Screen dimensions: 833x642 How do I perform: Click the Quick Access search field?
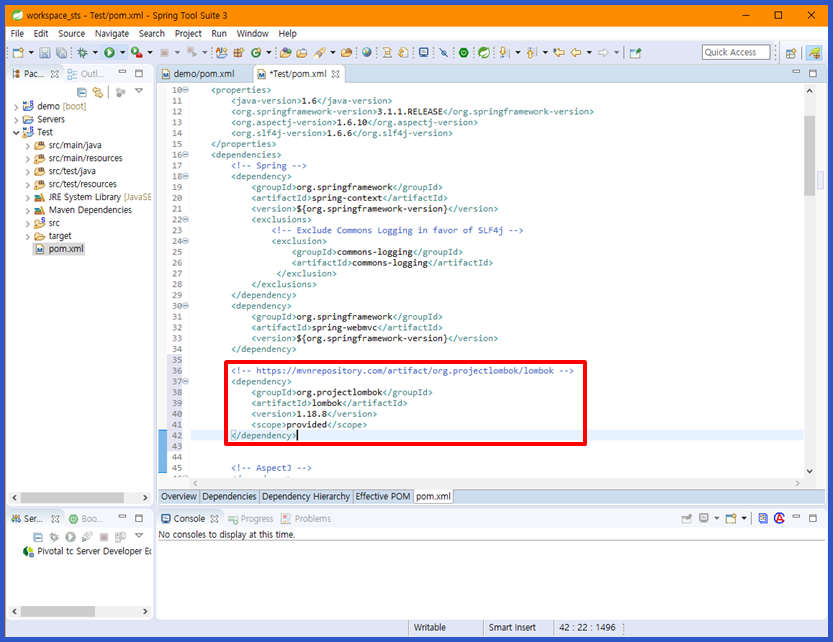click(736, 52)
